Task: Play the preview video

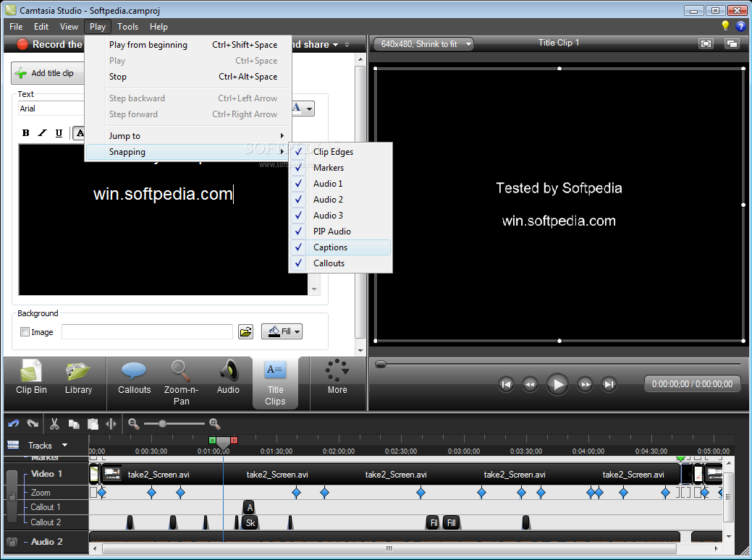Action: click(557, 384)
